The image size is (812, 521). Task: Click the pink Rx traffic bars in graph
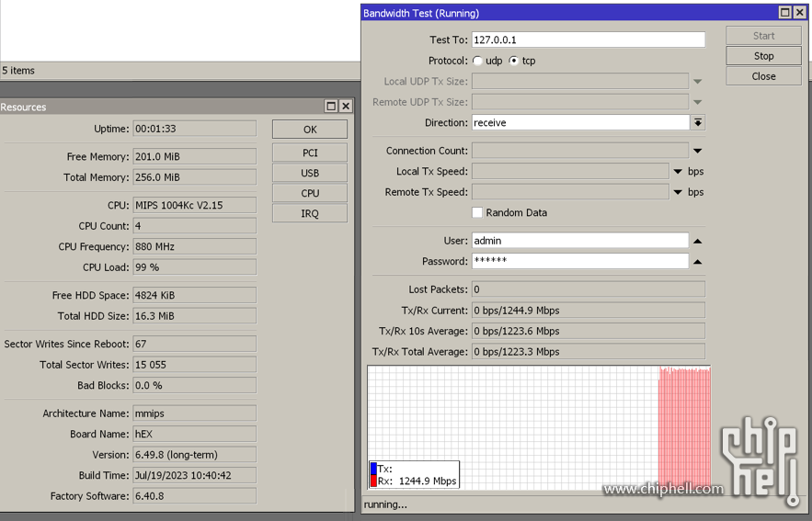(684, 428)
